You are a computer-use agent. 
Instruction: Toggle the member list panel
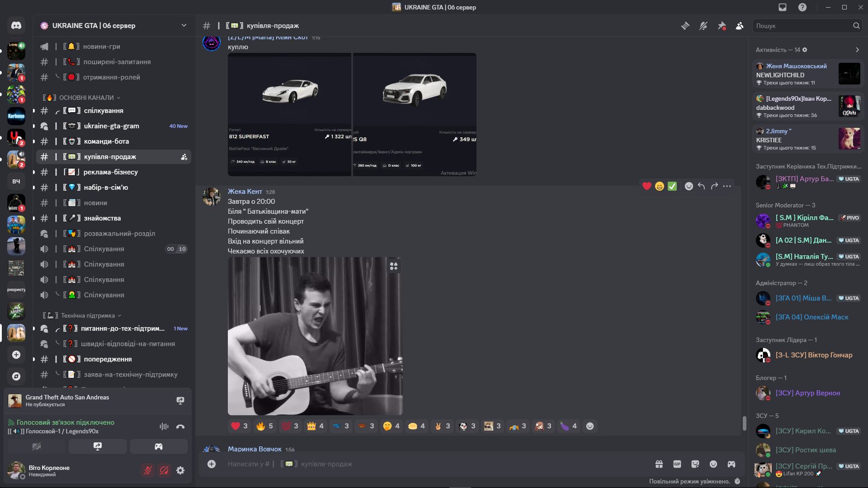pos(740,26)
